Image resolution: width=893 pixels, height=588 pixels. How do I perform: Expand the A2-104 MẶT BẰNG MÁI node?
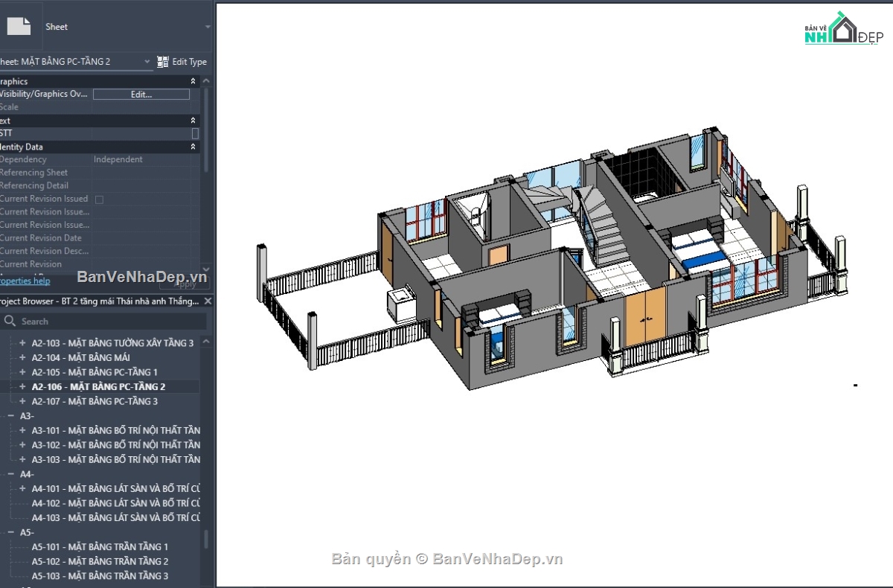(22, 357)
